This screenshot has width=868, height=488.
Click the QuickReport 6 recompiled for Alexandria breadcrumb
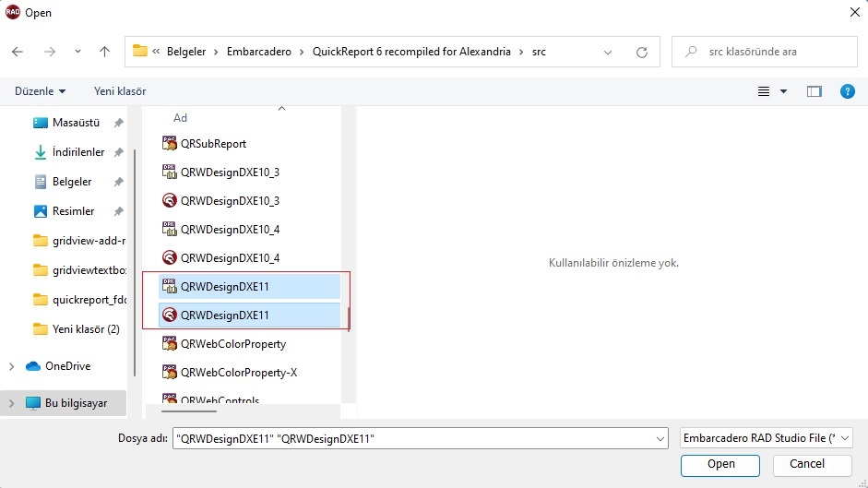(411, 52)
